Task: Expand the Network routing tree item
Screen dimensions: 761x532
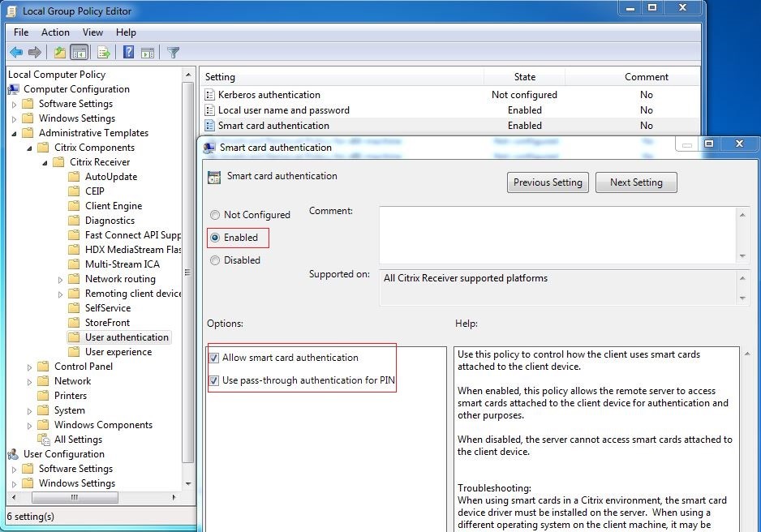Action: pyautogui.click(x=58, y=279)
